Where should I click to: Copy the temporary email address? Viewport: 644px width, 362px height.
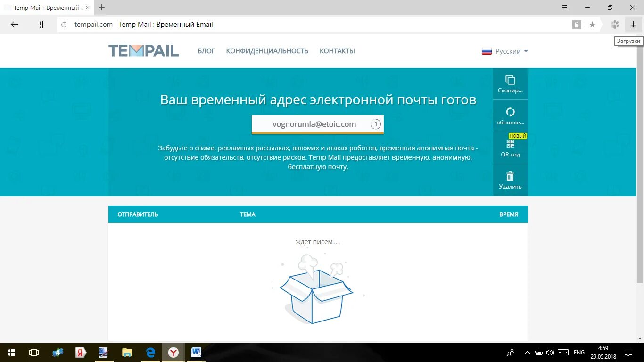pyautogui.click(x=511, y=84)
